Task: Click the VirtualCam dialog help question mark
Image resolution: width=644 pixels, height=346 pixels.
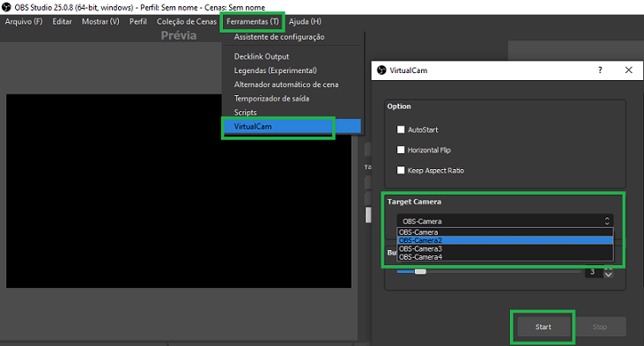Action: click(600, 70)
